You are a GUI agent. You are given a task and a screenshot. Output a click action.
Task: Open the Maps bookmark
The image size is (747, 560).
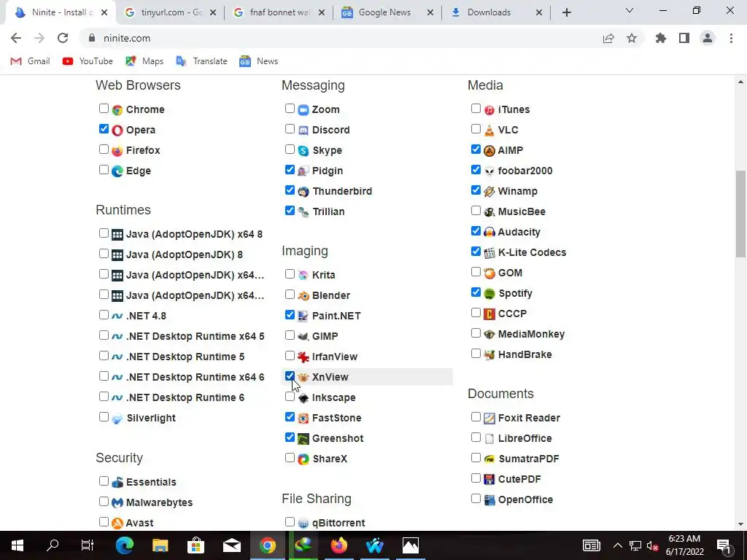point(145,61)
